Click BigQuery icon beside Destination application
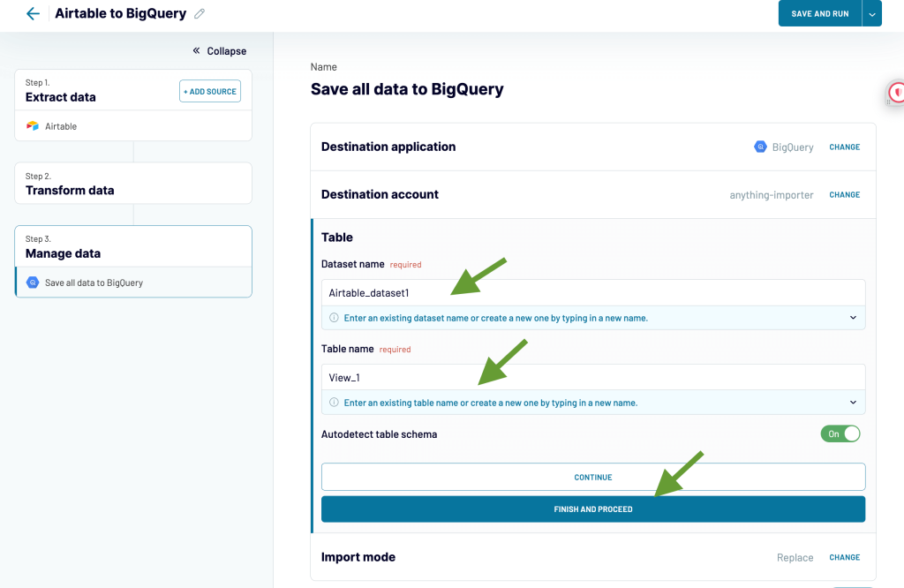 click(x=760, y=147)
